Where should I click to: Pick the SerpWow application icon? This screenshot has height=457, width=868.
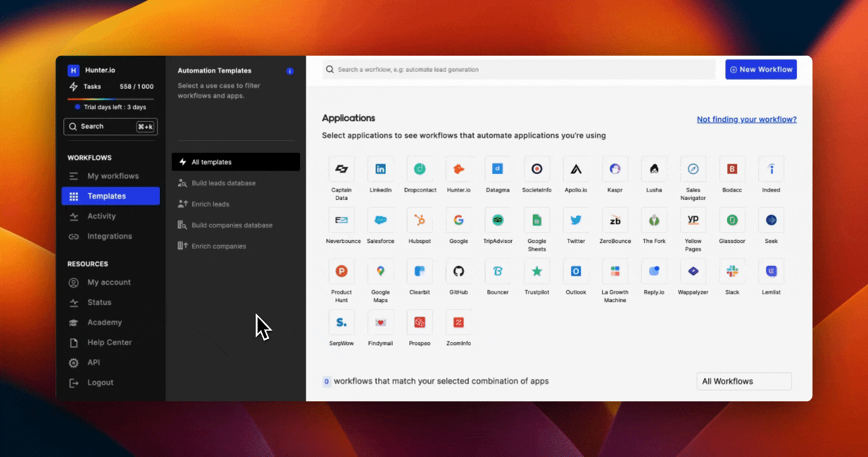click(341, 322)
